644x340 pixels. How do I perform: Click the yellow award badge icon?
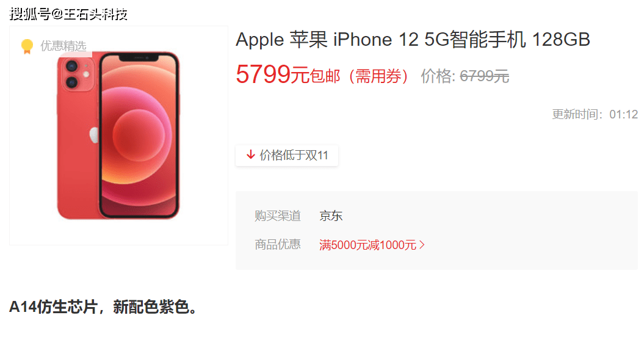27,46
